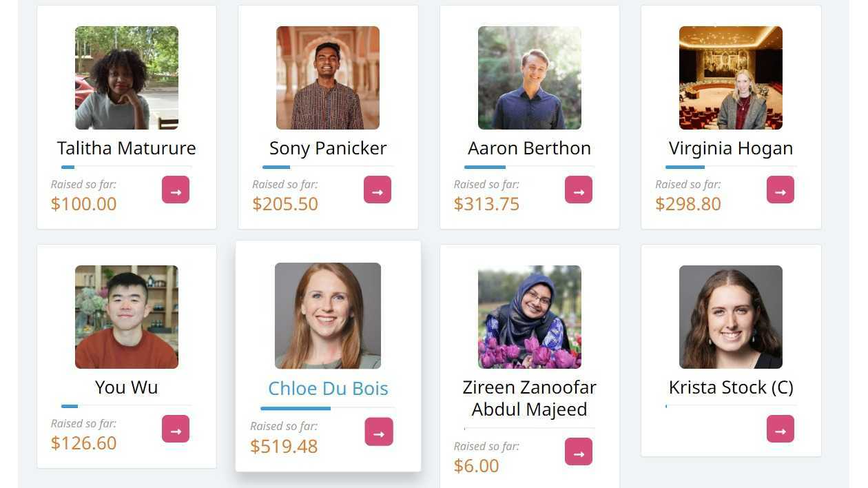Click arrow button for Zireen Zanoofar Abdul Majeed
Viewport: 868px width, 488px height.
[579, 452]
